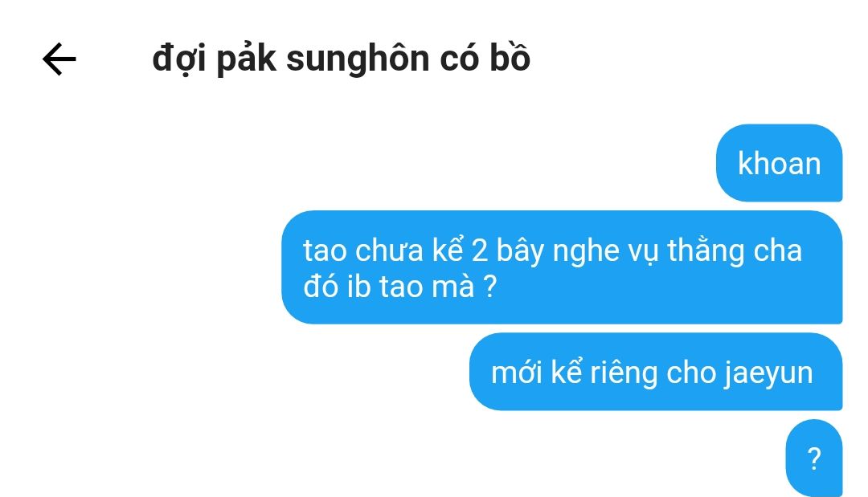868x497 pixels.
Task: Click the '2 bây' text in long bubble
Action: point(508,251)
